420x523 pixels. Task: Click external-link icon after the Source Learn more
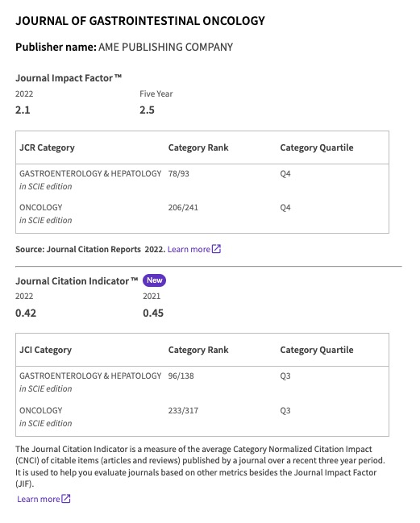coord(217,249)
